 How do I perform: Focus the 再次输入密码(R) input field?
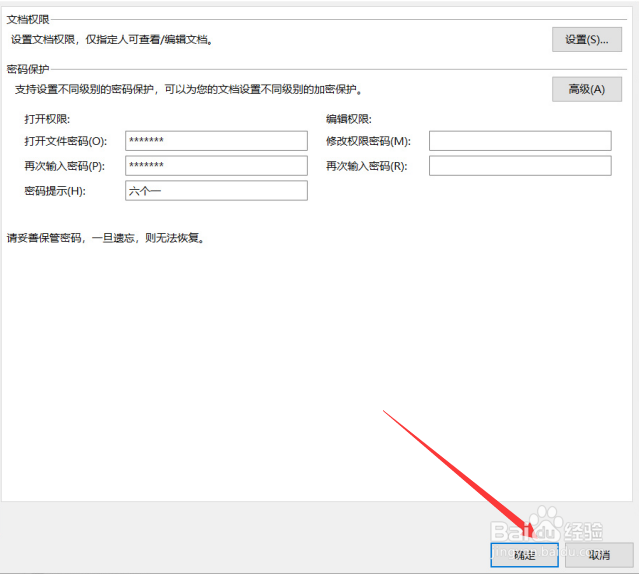[520, 165]
